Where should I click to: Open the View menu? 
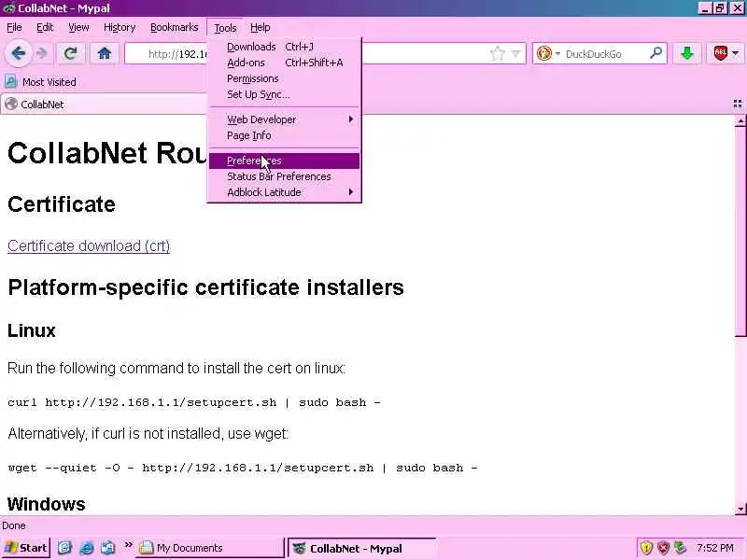(78, 28)
